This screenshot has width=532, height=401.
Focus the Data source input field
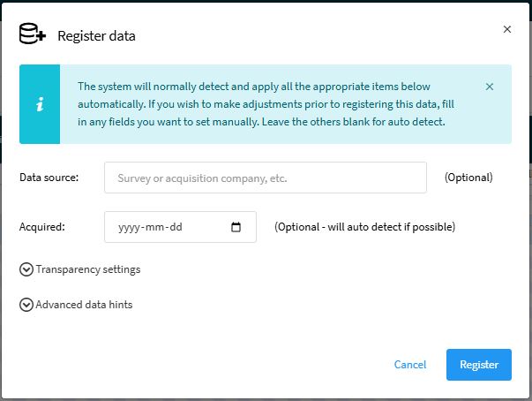[266, 178]
